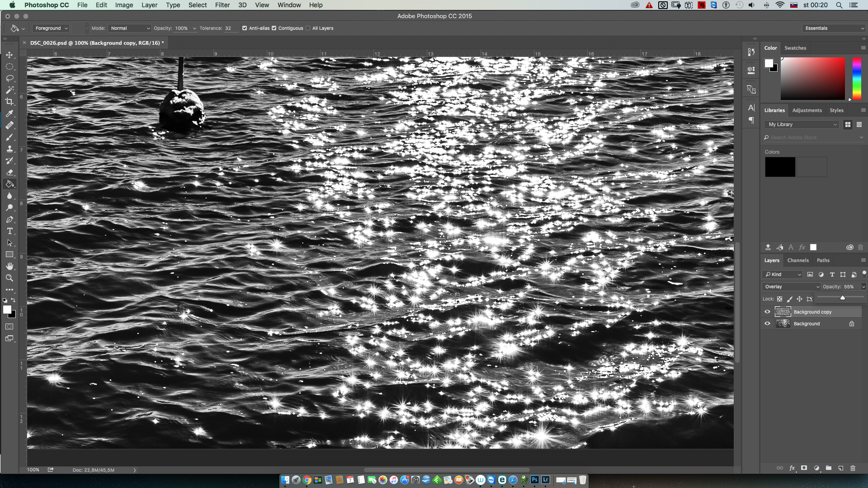This screenshot has width=868, height=488.
Task: Switch to the Channels tab
Action: [797, 260]
